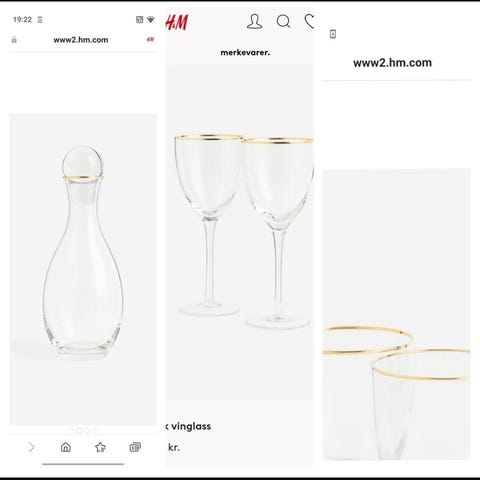480x480 pixels.
Task: Click the page icon above right address
Action: click(x=333, y=34)
